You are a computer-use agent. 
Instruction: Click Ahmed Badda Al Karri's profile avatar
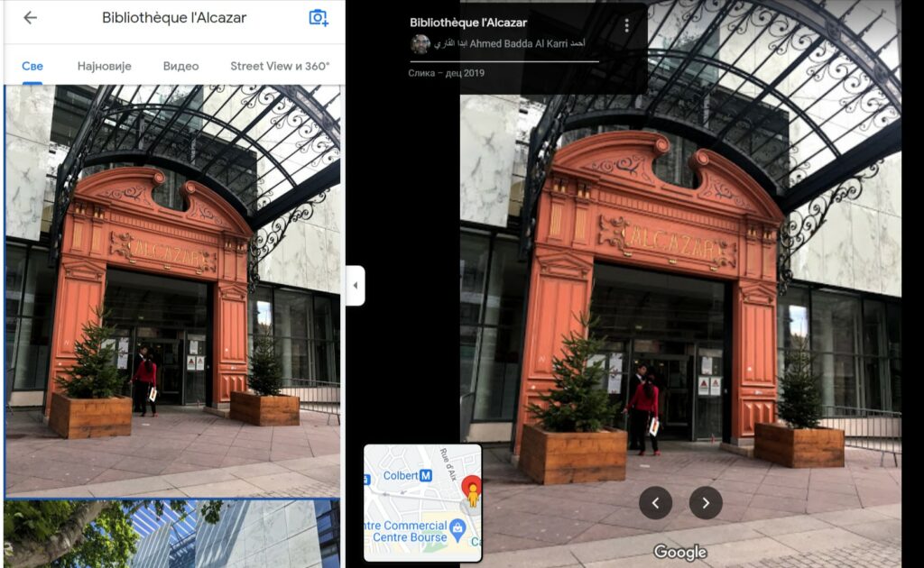tap(420, 44)
